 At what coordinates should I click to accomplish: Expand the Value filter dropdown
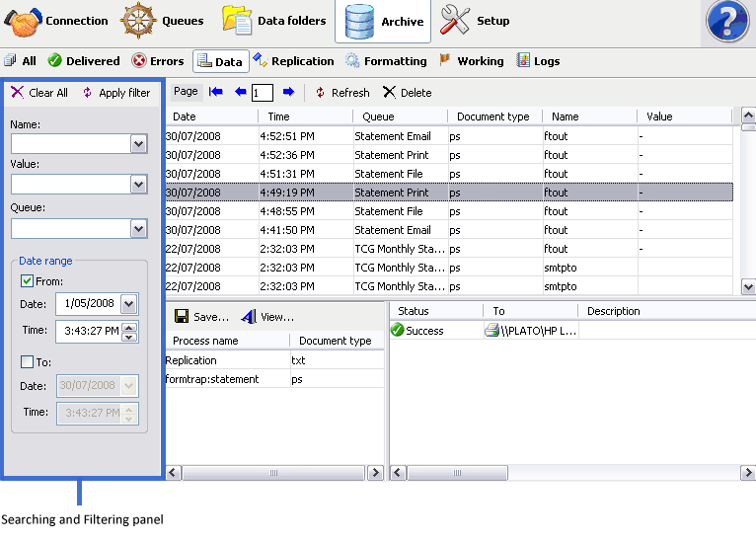pyautogui.click(x=138, y=185)
